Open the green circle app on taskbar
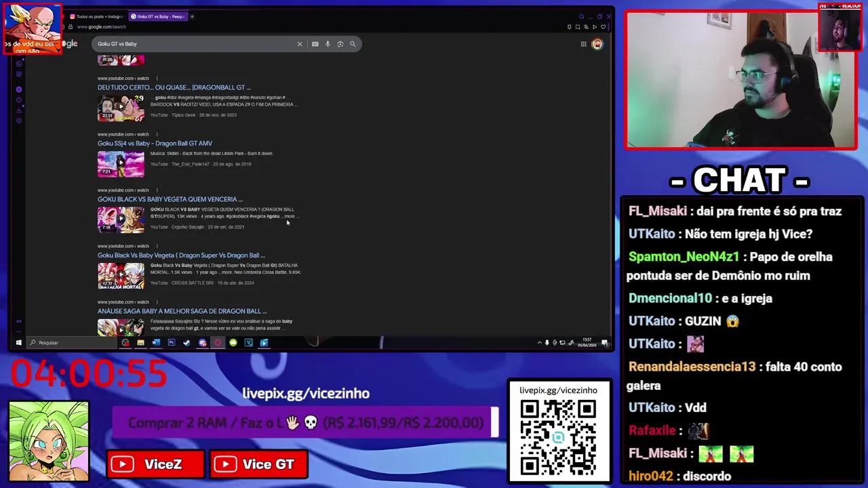 (233, 342)
